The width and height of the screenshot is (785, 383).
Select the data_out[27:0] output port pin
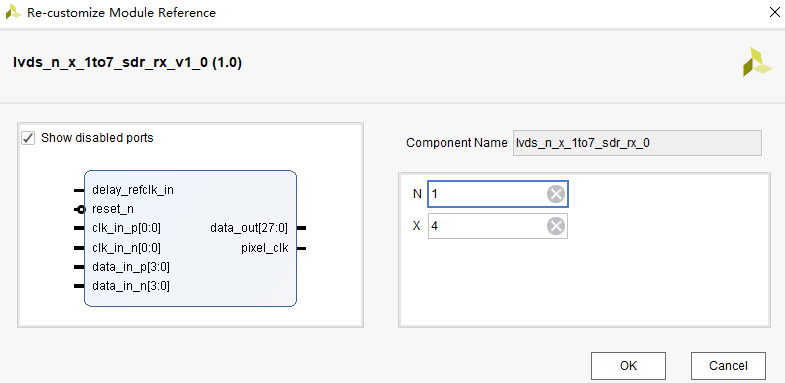pyautogui.click(x=301, y=228)
